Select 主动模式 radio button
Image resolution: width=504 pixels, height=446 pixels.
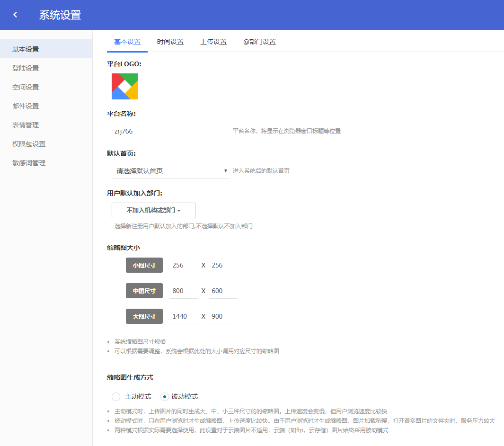116,396
